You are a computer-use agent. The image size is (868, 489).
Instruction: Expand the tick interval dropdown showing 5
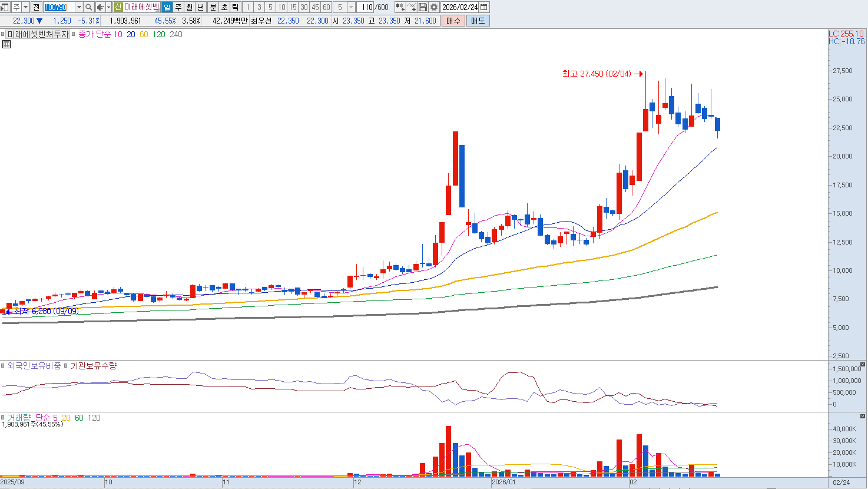351,7
